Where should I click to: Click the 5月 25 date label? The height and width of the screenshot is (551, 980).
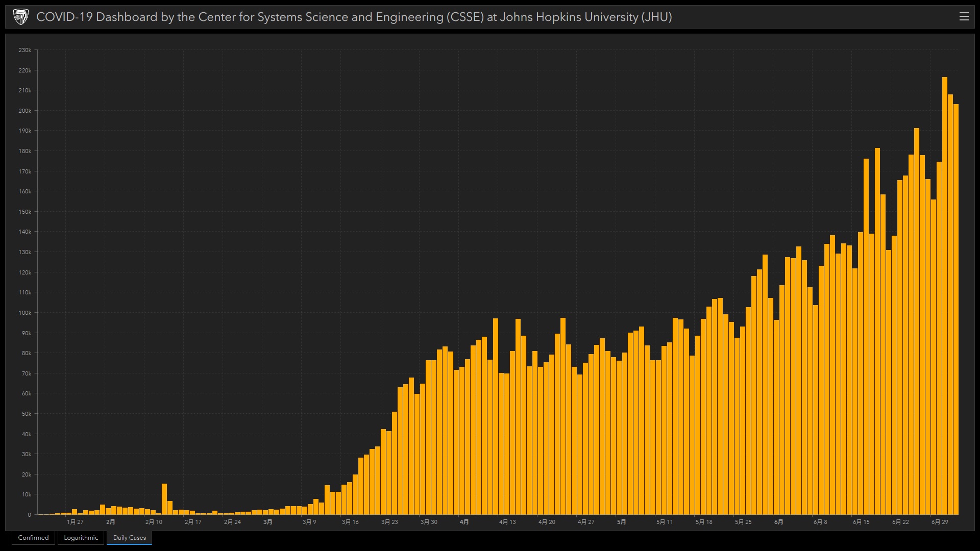[743, 522]
